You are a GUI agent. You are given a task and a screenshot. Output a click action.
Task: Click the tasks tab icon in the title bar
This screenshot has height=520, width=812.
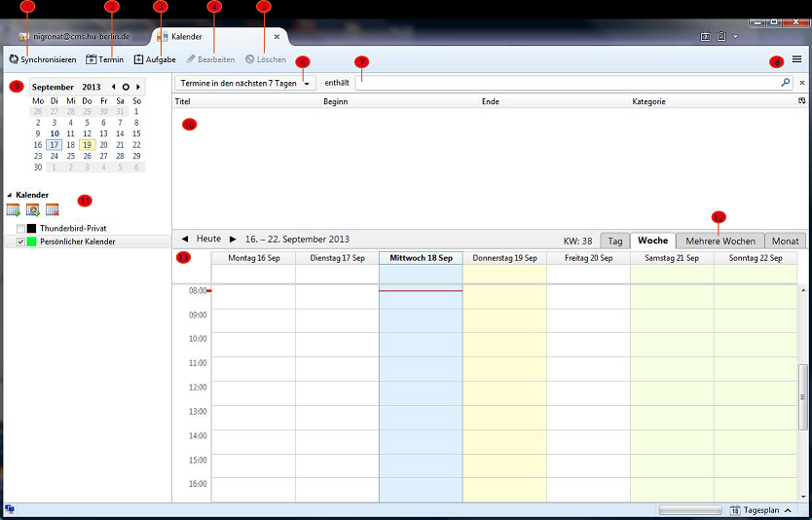[721, 36]
